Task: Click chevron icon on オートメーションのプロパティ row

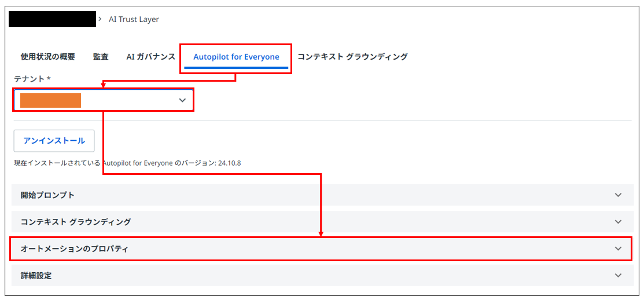Action: tap(618, 248)
